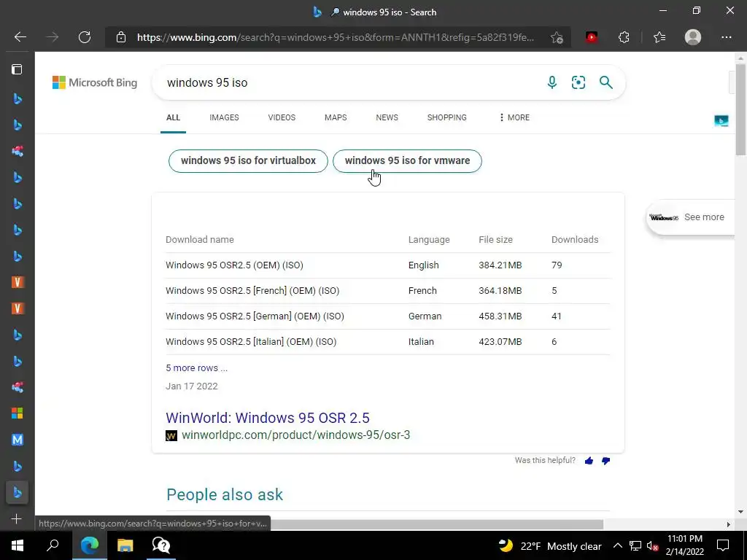This screenshot has height=560, width=747.
Task: Click the People also ask heading
Action: point(225,494)
